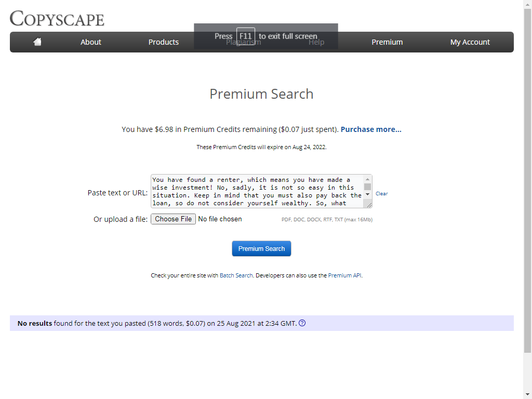Click textarea scroll up arrow
The width and height of the screenshot is (532, 399).
(367, 179)
